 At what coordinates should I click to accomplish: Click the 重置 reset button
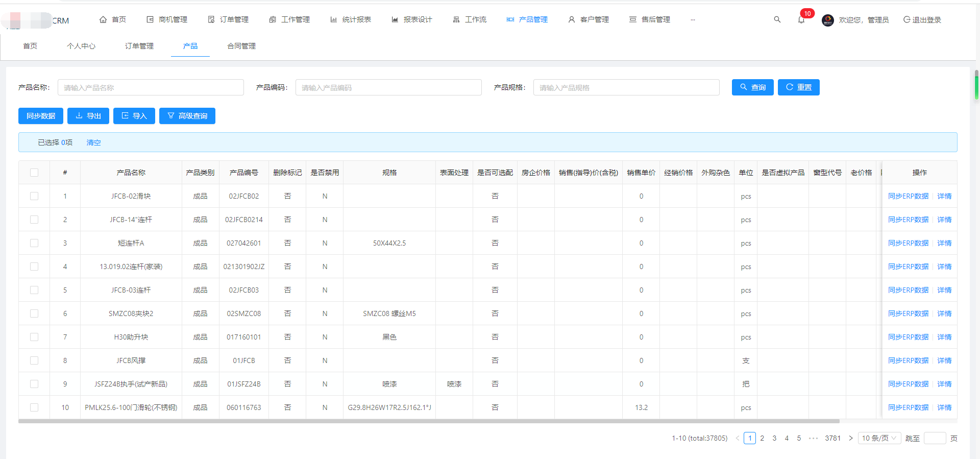pyautogui.click(x=799, y=87)
